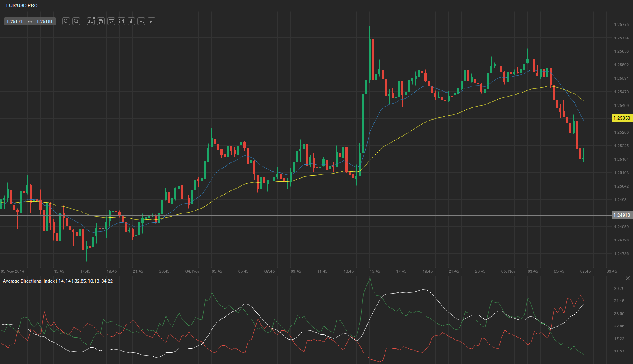Click the 05. Nov date label
Screen dimensions: 633x364
pyautogui.click(x=508, y=271)
